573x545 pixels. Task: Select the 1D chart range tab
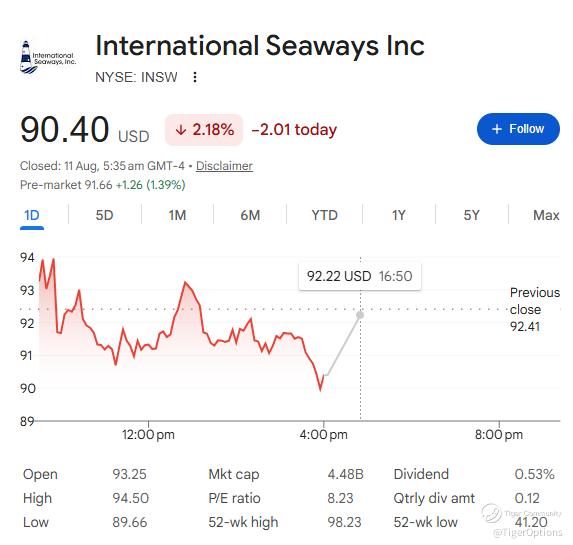click(32, 215)
